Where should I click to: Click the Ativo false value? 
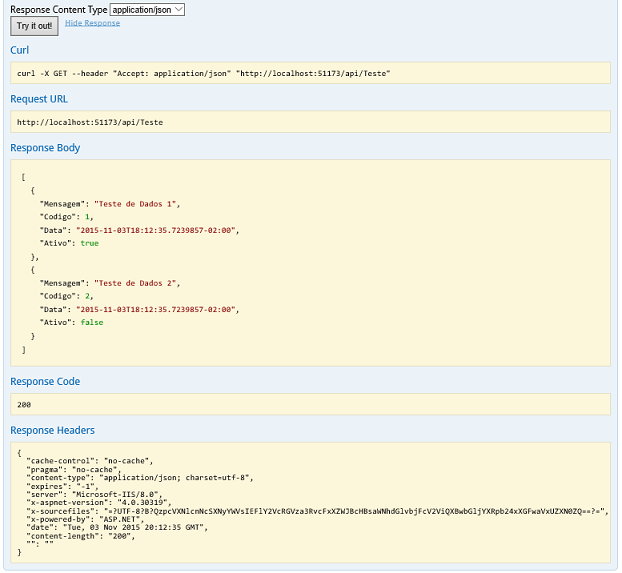coord(91,322)
